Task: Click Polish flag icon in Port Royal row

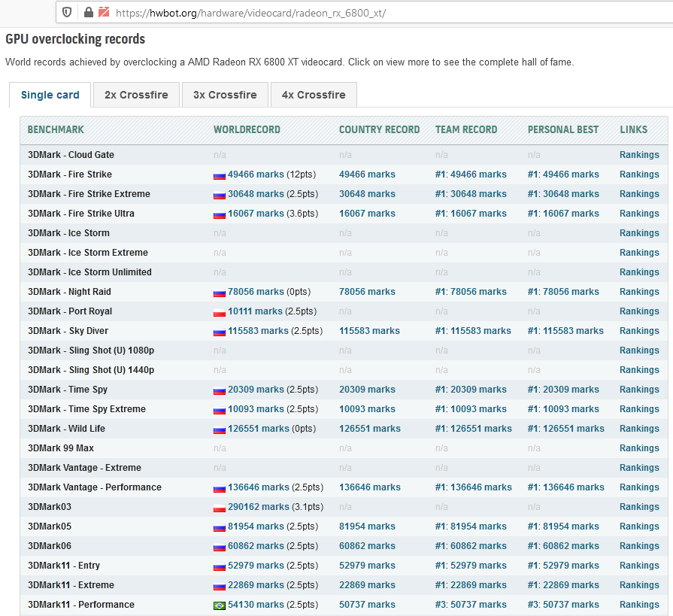Action: click(220, 312)
